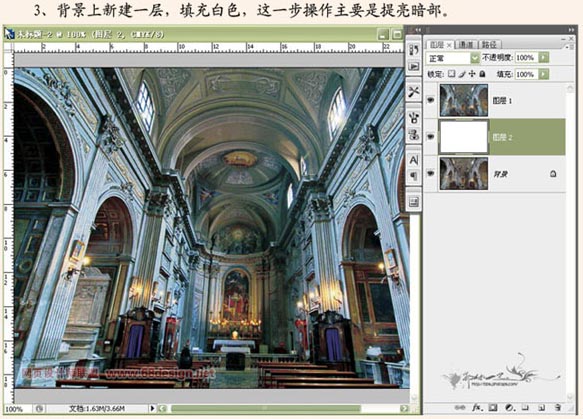Open the Layer Comps icon in dock
The width and height of the screenshot is (583, 419).
[x=413, y=202]
